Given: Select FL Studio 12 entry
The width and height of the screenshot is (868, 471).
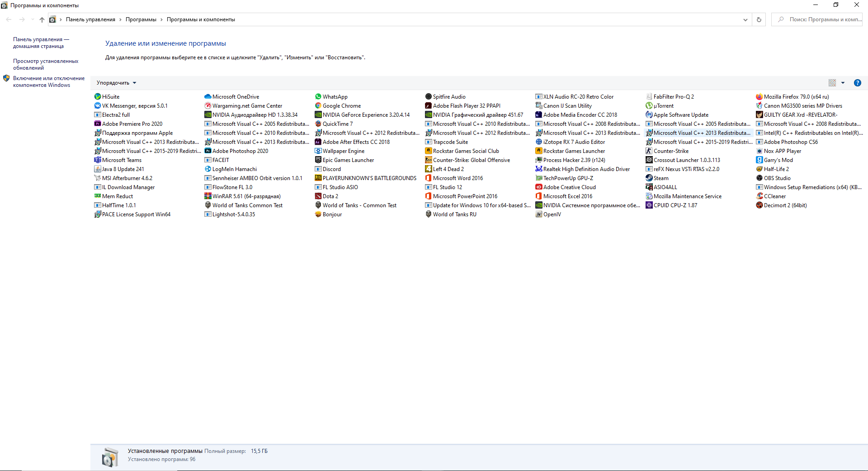Looking at the screenshot, I should click(x=443, y=187).
